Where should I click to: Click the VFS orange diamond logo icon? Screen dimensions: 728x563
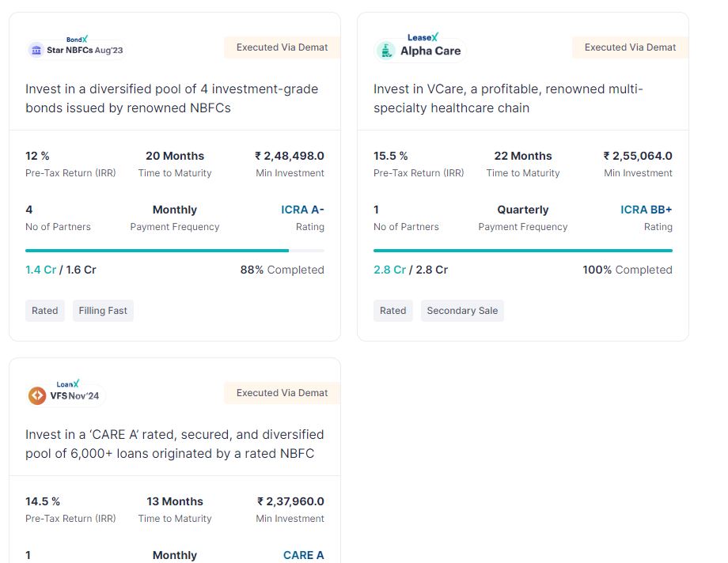tap(37, 395)
